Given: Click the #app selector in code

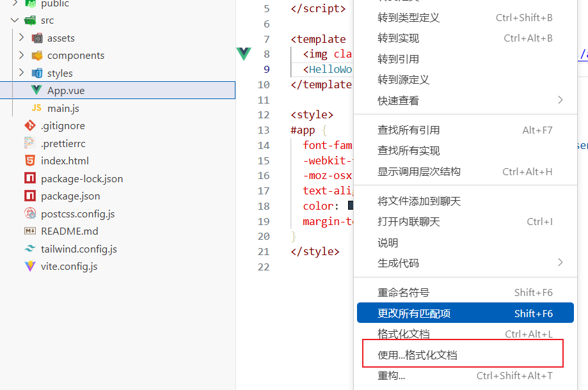Looking at the screenshot, I should [303, 130].
